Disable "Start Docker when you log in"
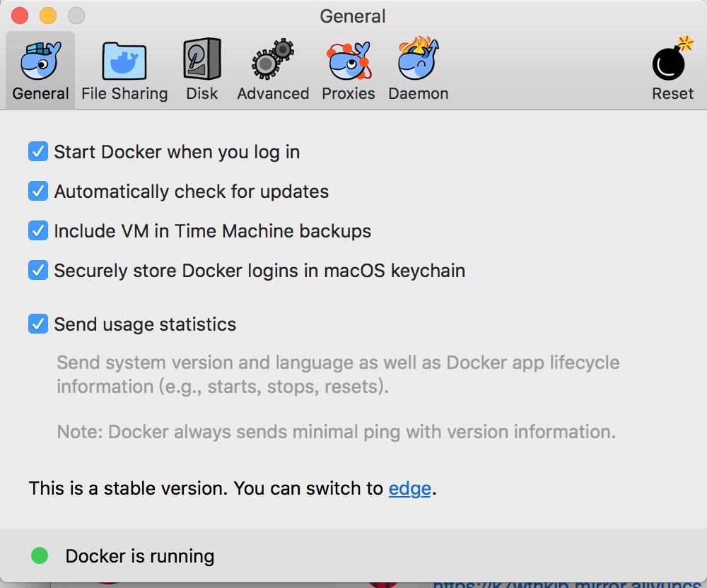 coord(37,151)
